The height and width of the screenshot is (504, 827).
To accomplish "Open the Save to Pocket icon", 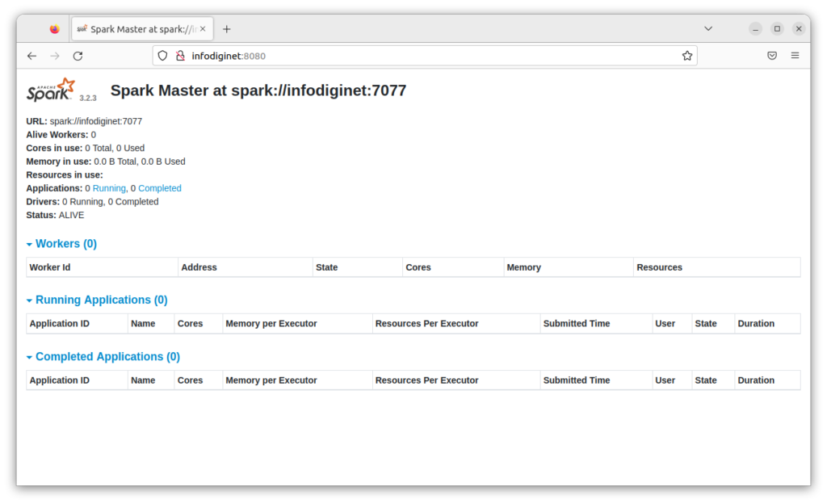I will tap(772, 56).
